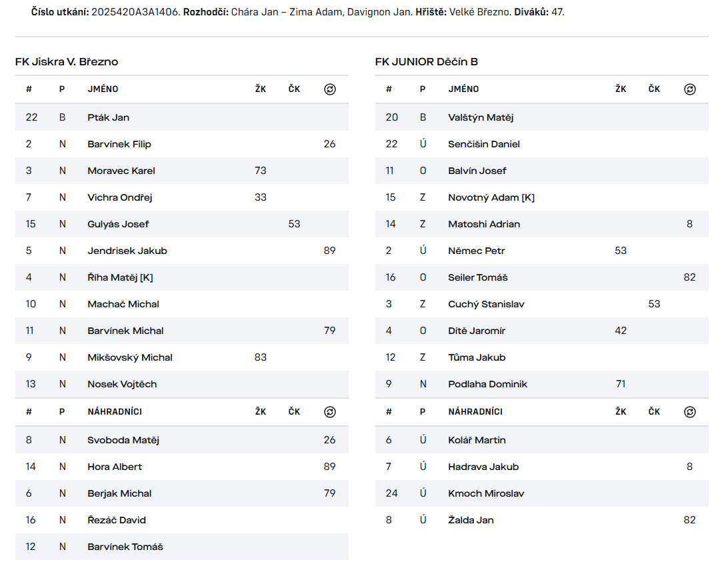
Task: Click the FK Jiskra V. Březno team heading
Action: click(x=67, y=62)
